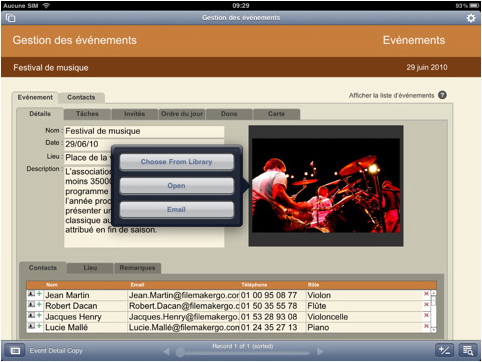Remove Lucie Mallé contact via red X
Image resolution: width=482 pixels, height=362 pixels.
coord(426,326)
